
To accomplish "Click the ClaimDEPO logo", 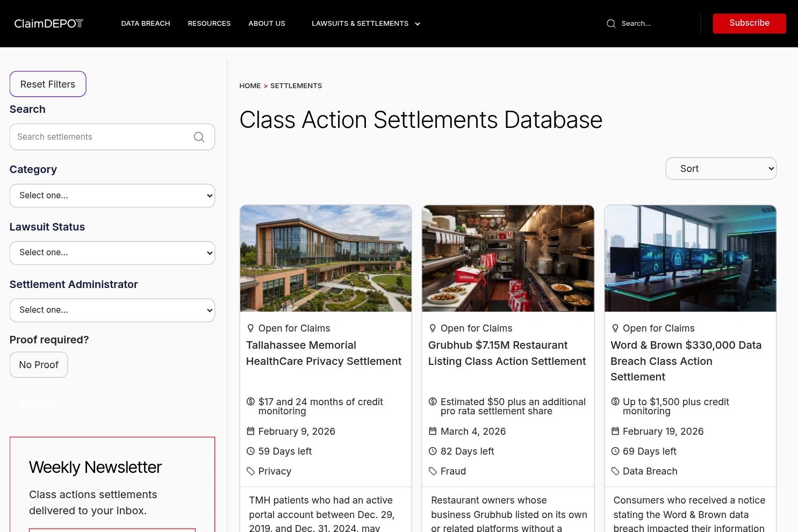I will click(x=48, y=23).
